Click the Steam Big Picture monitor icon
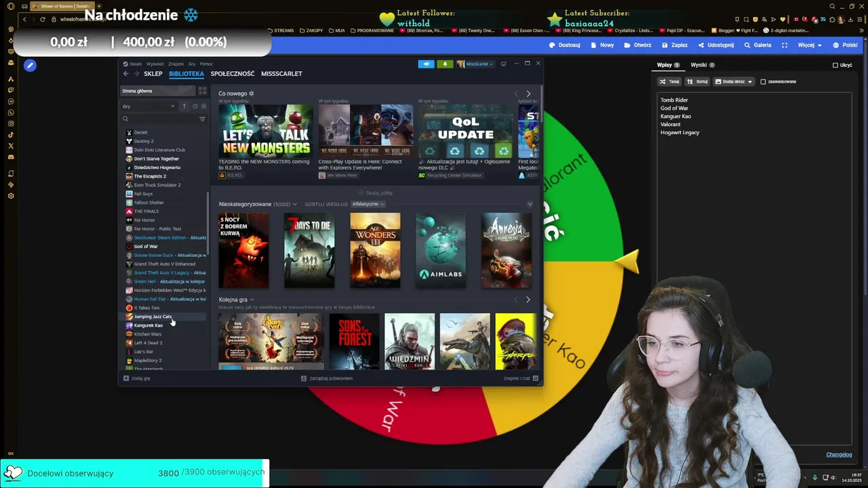868x488 pixels. pos(503,64)
